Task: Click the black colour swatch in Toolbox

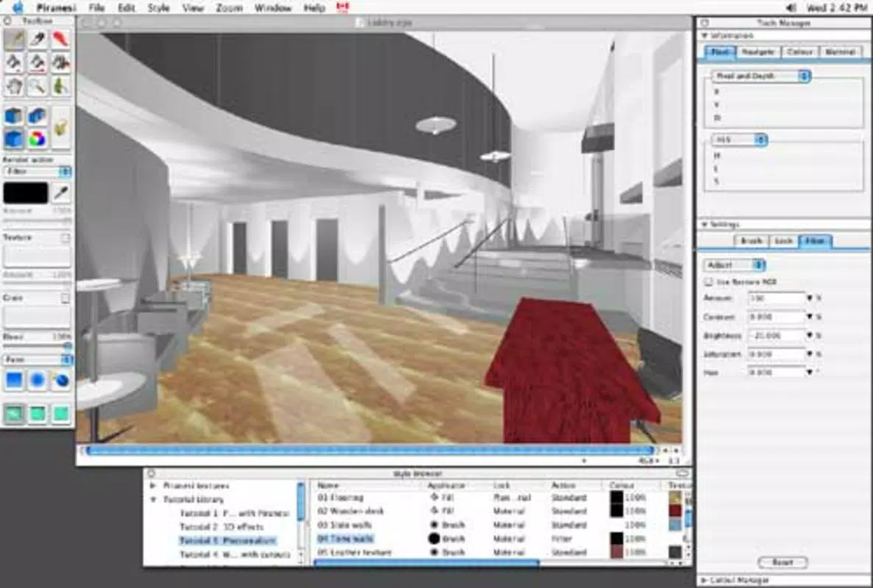Action: pyautogui.click(x=26, y=193)
